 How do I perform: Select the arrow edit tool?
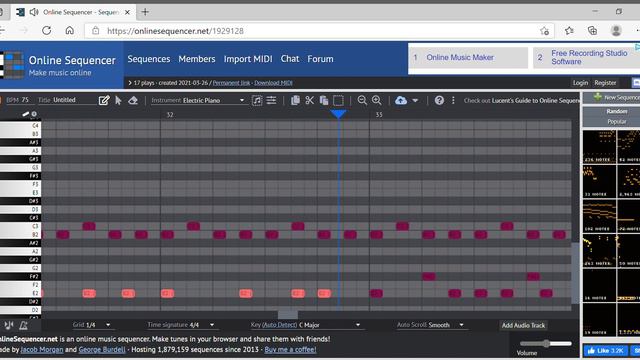118,100
